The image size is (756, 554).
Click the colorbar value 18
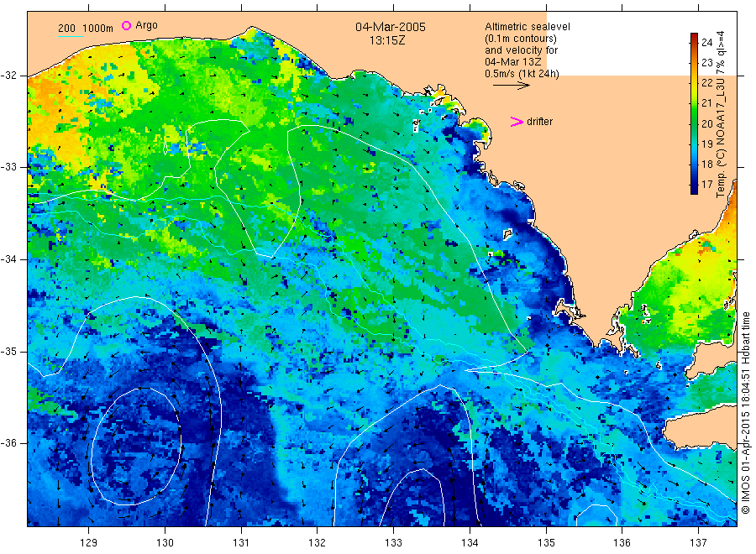(706, 165)
